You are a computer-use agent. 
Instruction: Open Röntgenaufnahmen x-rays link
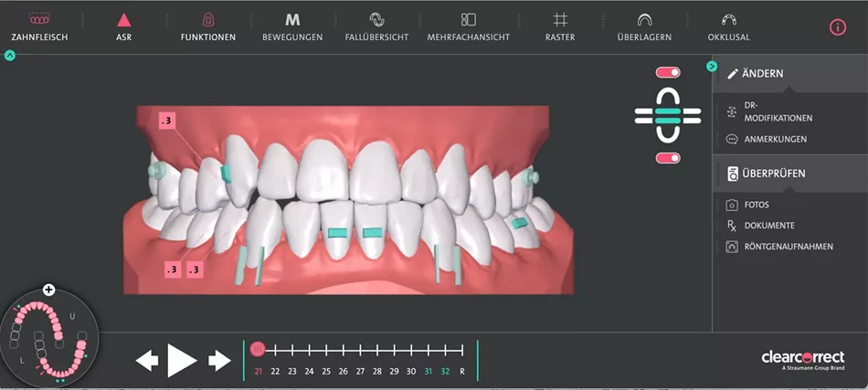tap(779, 247)
